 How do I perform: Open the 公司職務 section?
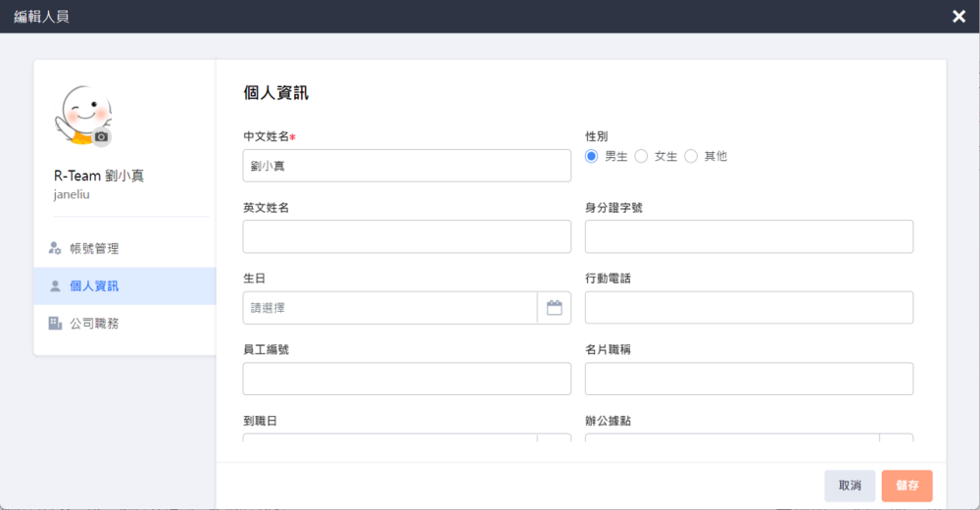[125, 323]
